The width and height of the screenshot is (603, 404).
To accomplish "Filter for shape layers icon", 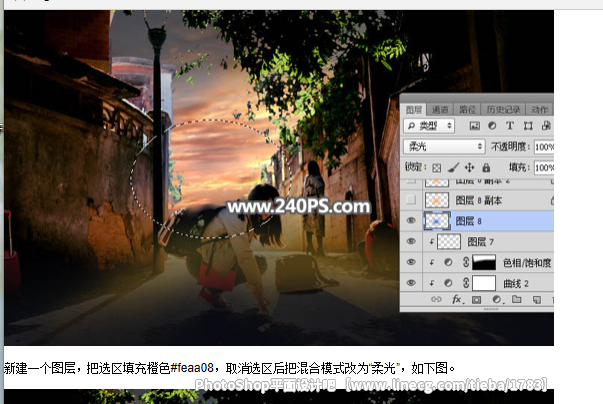I will click(528, 126).
